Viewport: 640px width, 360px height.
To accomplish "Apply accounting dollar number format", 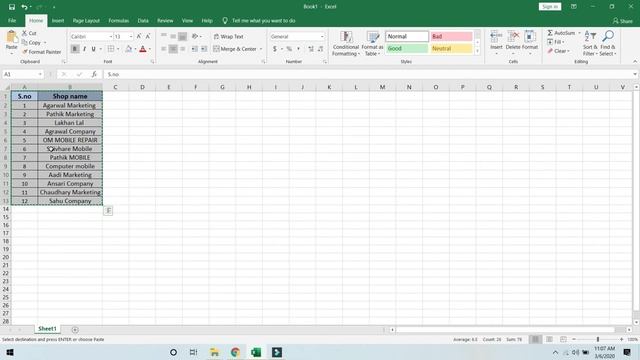I will coord(275,49).
